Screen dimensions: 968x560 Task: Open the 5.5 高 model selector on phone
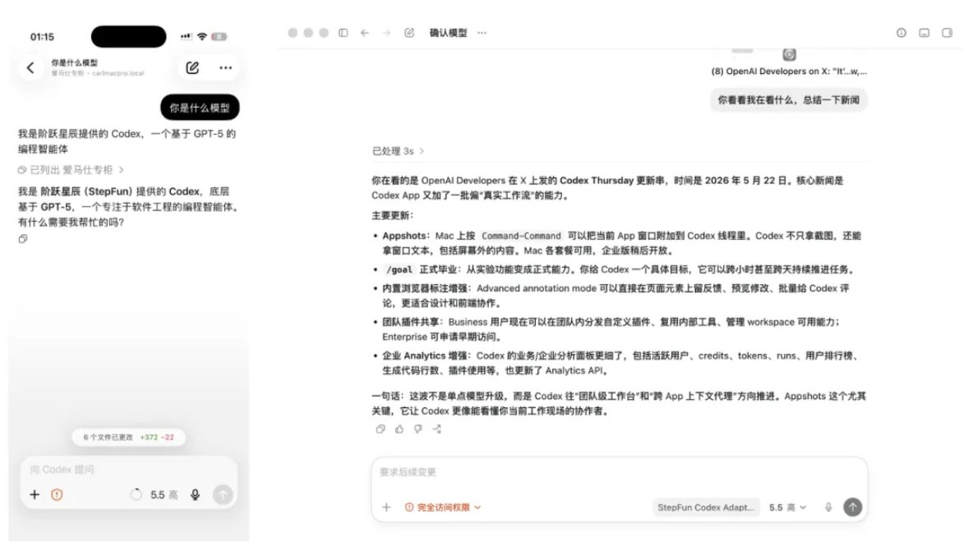[164, 494]
